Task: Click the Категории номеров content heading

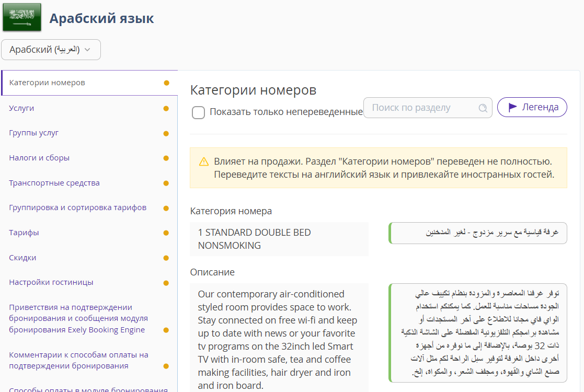Action: tap(253, 90)
